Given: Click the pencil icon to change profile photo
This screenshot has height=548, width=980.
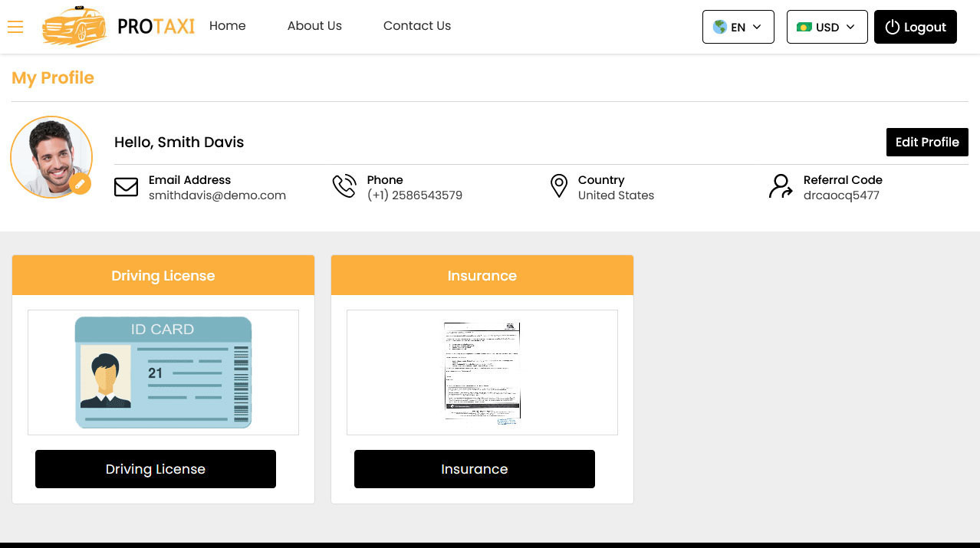Looking at the screenshot, I should (x=80, y=184).
